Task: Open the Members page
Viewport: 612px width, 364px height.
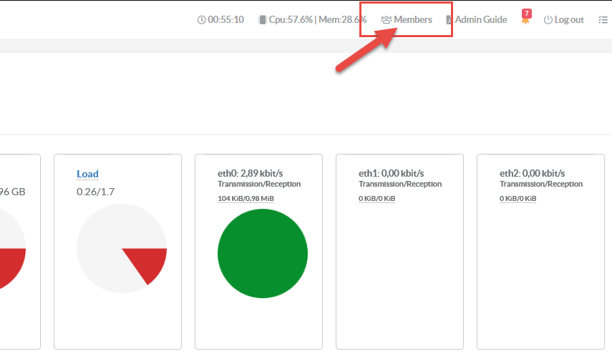Action: 413,19
